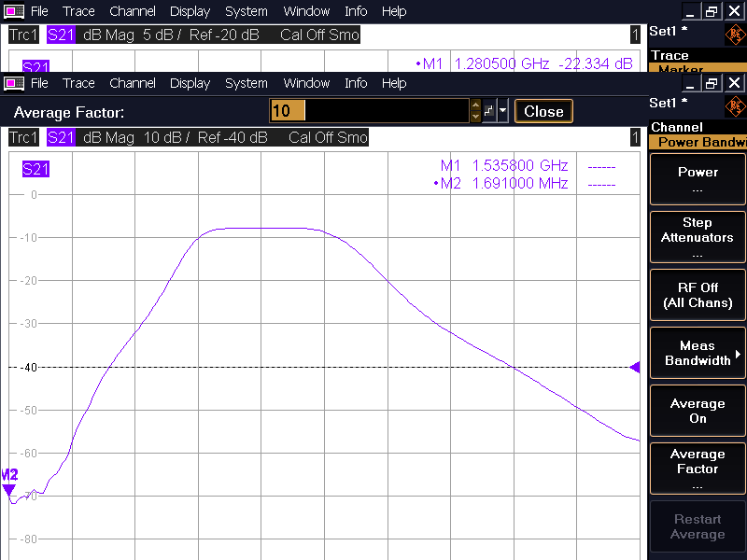
Task: Expand the Meas Bandwidth submenu
Action: click(x=698, y=353)
